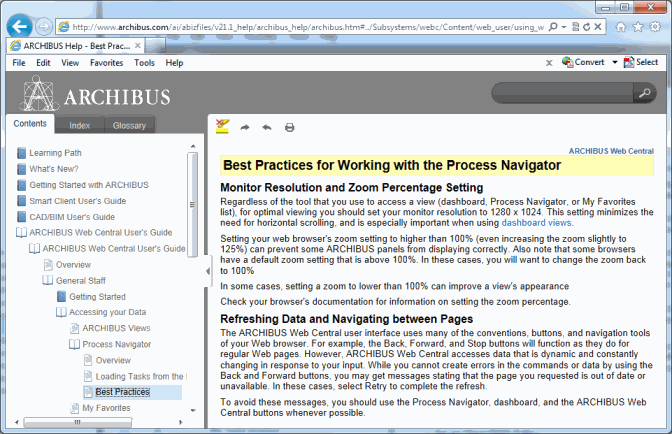This screenshot has height=434, width=672.
Task: Follow the dashboard views link
Action: point(536,223)
